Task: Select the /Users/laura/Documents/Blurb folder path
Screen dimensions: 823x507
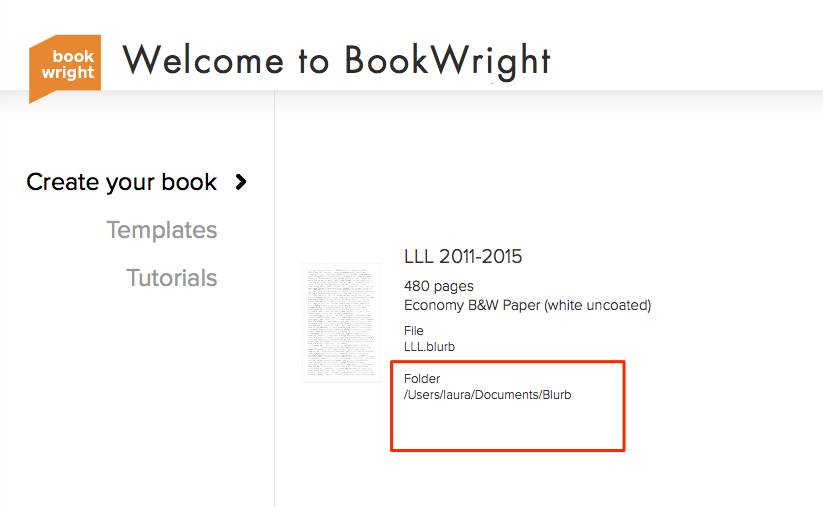Action: [x=488, y=395]
